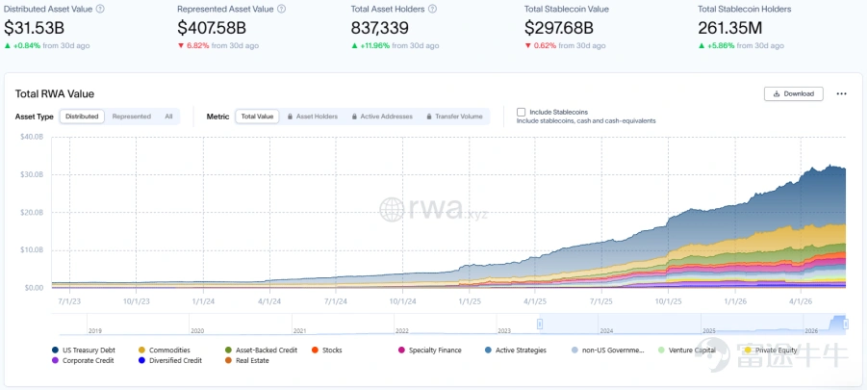Toggle Active Strategies series in legend

pos(516,351)
